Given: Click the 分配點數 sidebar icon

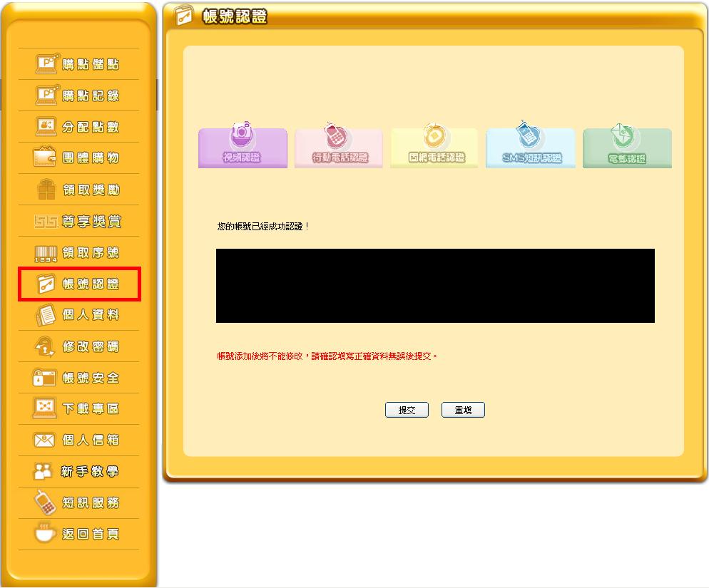Looking at the screenshot, I should coord(46,127).
